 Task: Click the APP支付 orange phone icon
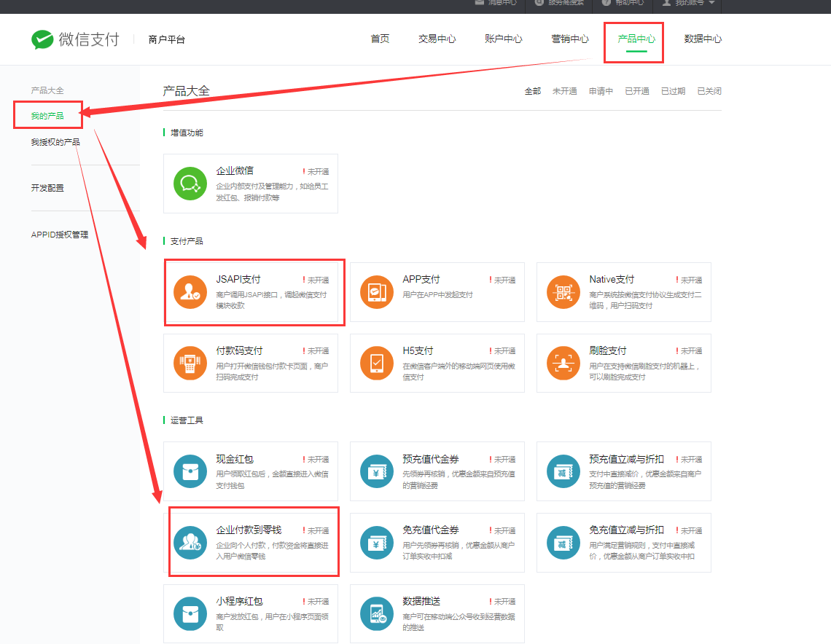pos(377,292)
